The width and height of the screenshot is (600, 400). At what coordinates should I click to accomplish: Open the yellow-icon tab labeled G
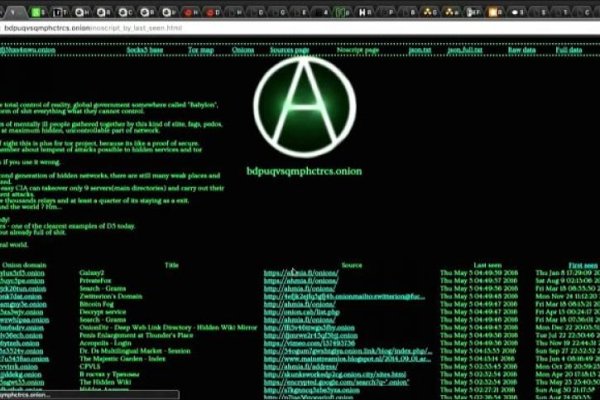(430, 13)
